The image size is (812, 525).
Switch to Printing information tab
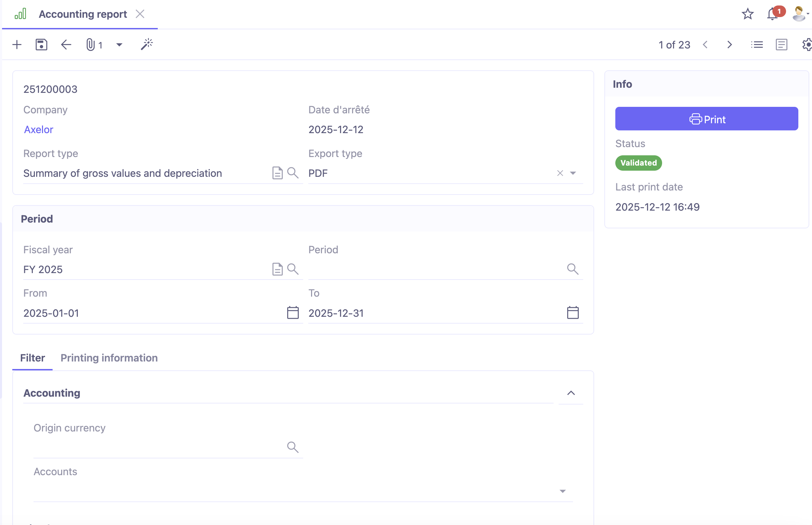click(109, 358)
